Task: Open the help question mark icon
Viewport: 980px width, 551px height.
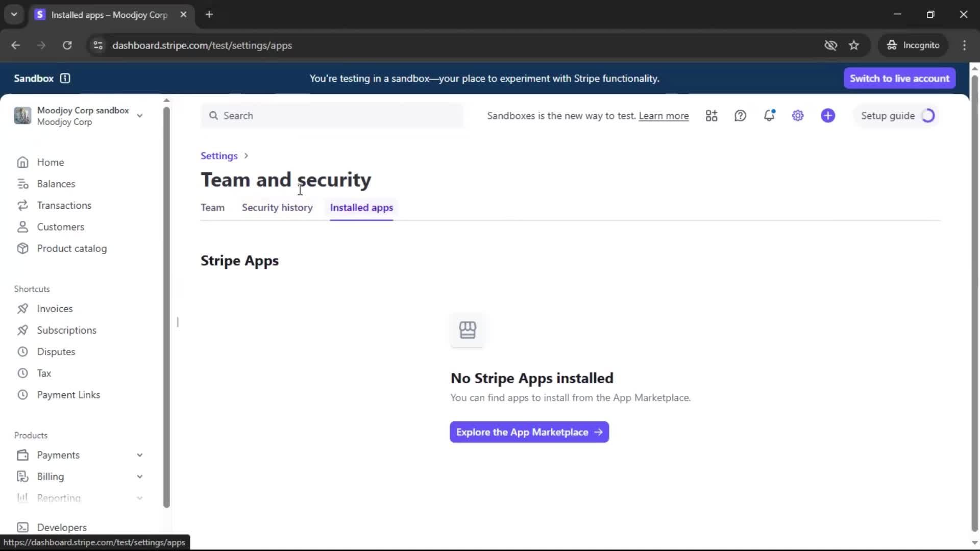Action: tap(740, 116)
